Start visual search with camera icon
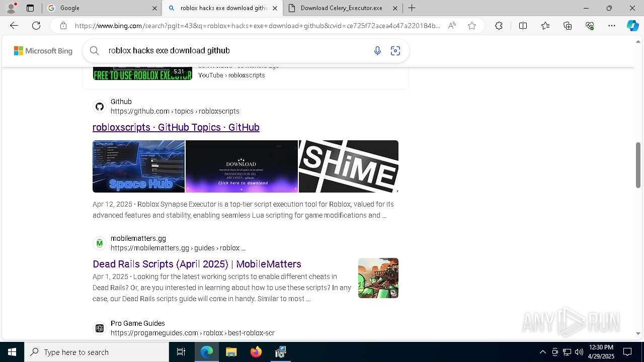 [x=395, y=51]
